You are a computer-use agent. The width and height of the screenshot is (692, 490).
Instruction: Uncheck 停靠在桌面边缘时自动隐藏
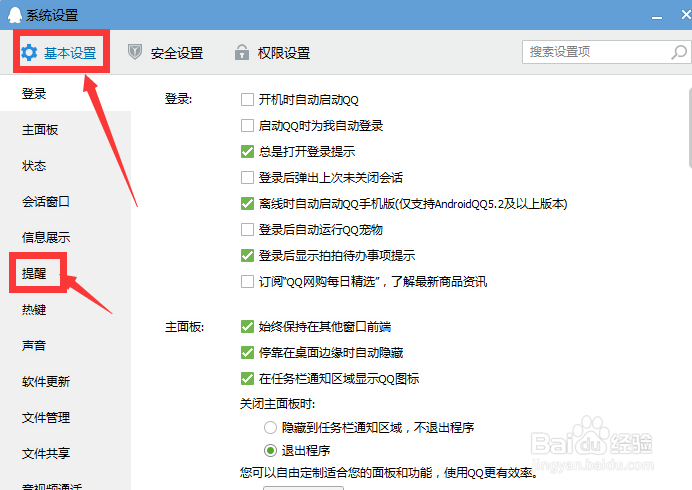[247, 352]
